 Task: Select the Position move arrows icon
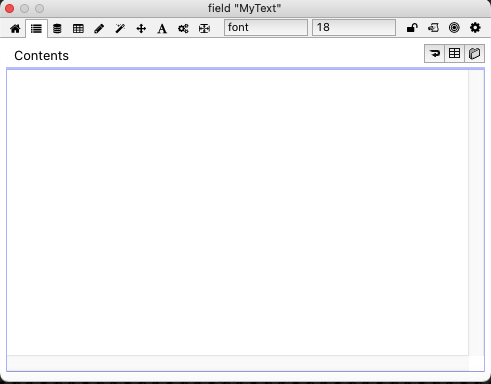(141, 28)
